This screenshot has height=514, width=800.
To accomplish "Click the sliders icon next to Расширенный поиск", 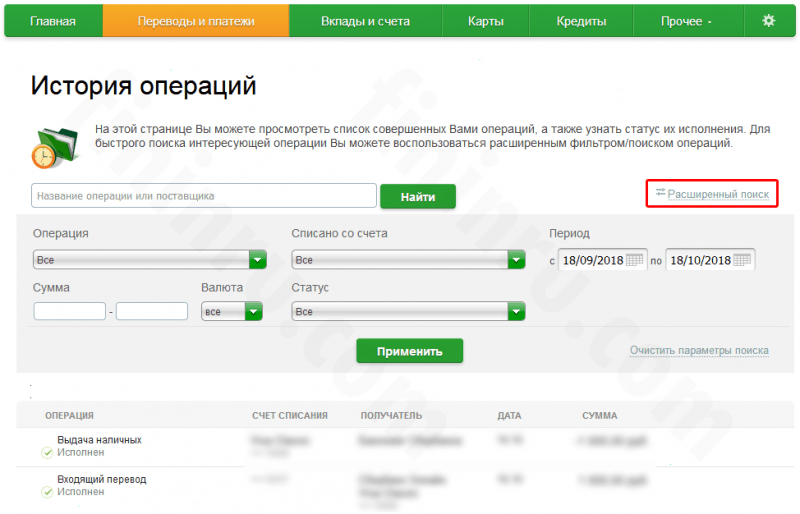I will (660, 192).
